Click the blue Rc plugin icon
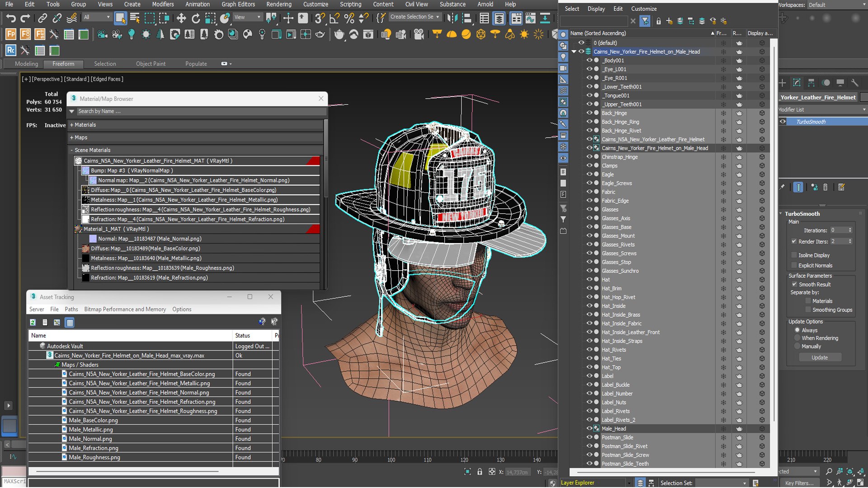 [11, 51]
